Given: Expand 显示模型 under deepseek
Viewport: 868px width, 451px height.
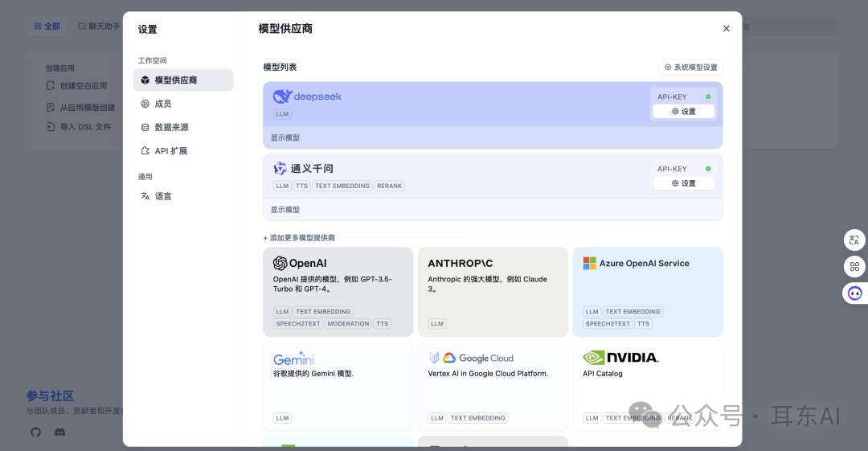Looking at the screenshot, I should point(285,138).
